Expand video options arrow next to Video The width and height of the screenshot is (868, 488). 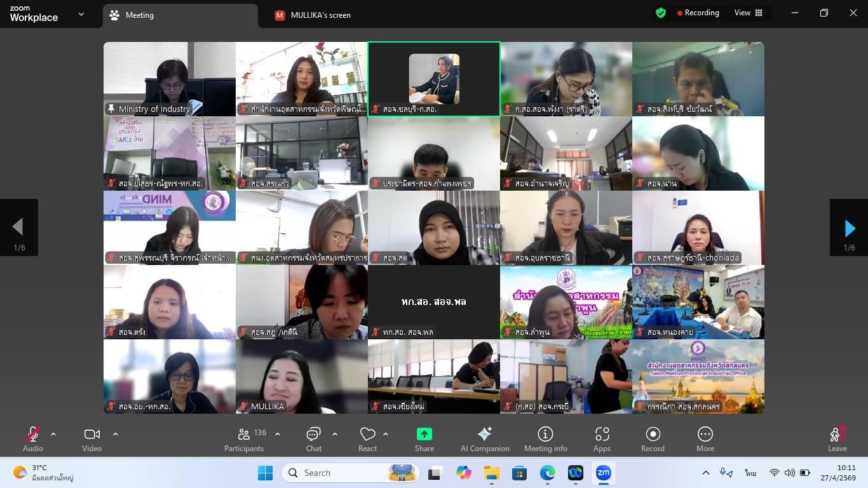(x=116, y=434)
